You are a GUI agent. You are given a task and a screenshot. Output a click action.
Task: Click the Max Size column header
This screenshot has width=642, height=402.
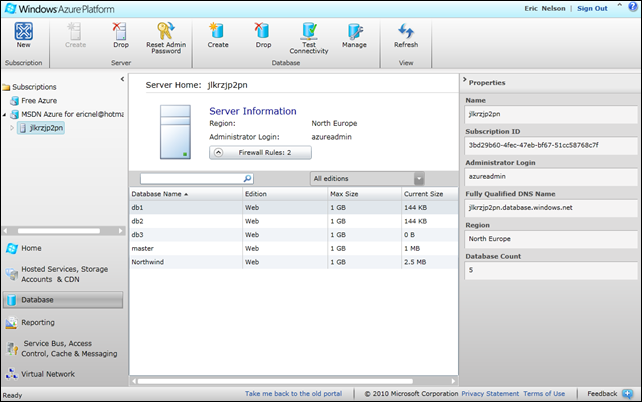pyautogui.click(x=364, y=194)
